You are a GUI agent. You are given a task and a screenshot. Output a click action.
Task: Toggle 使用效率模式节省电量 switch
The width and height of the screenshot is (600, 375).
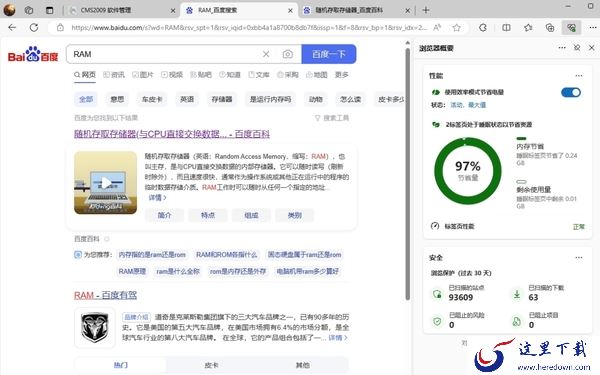pyautogui.click(x=571, y=92)
